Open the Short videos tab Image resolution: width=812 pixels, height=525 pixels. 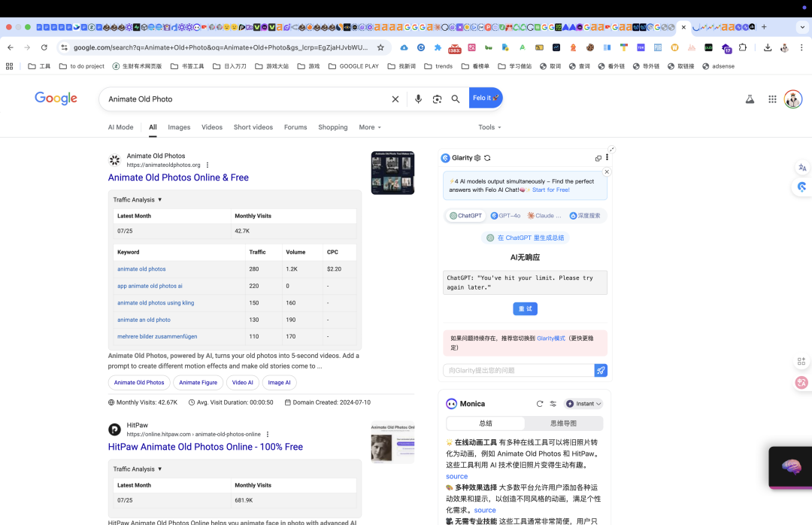(x=253, y=127)
